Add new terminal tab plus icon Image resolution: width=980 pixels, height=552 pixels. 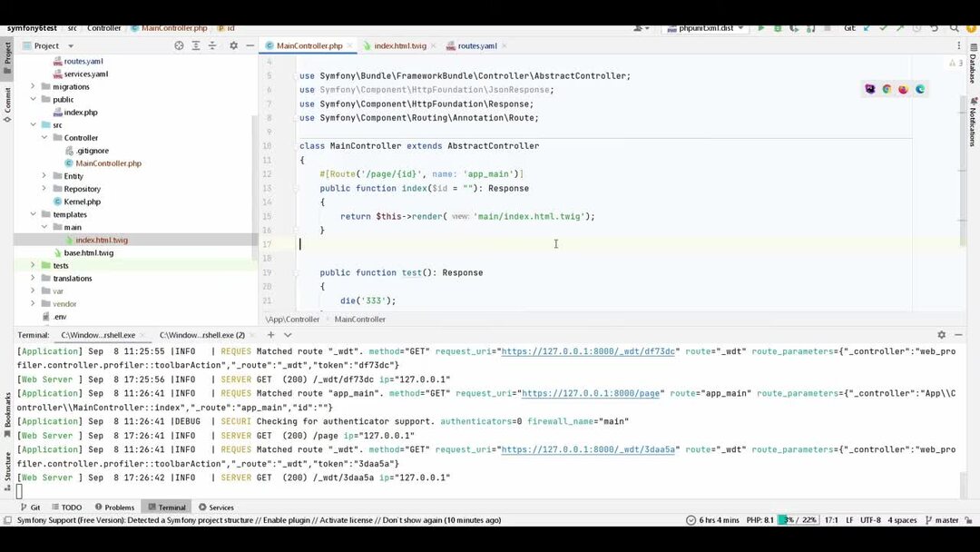[x=270, y=335]
